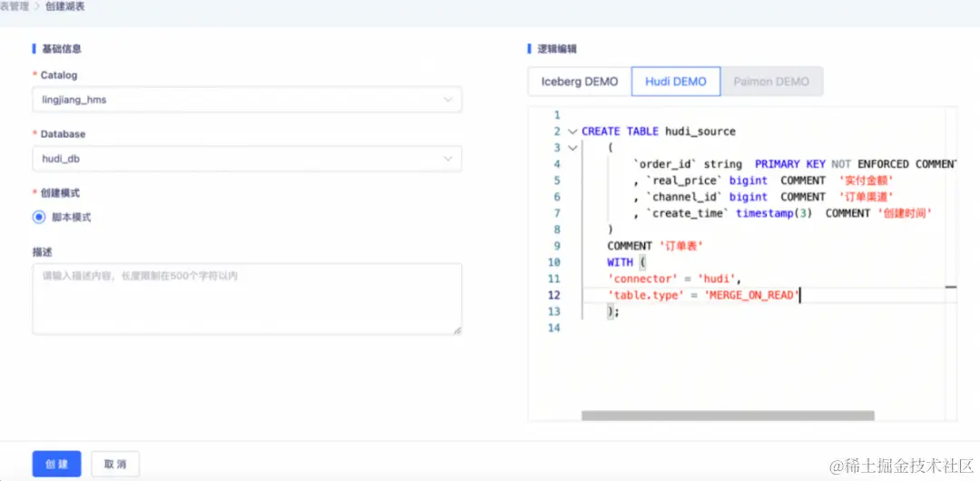Click the 创建 create button
Viewport: 980px width, 481px height.
pyautogui.click(x=57, y=464)
